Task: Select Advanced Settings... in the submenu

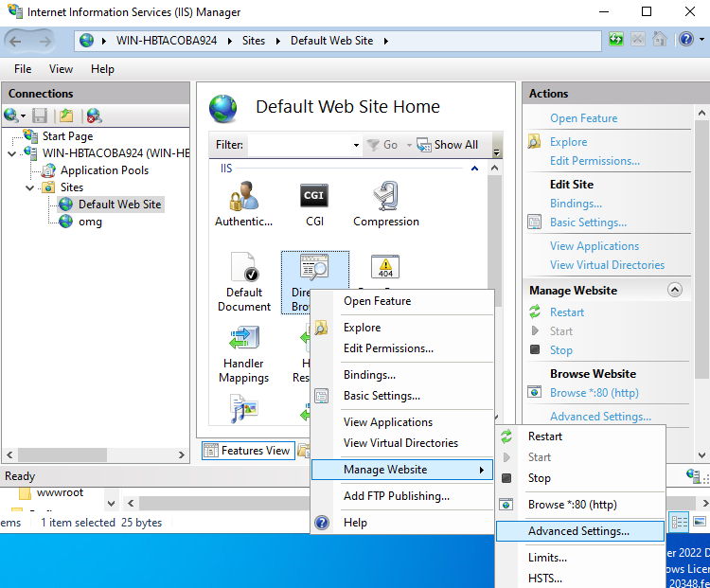Action: [580, 531]
